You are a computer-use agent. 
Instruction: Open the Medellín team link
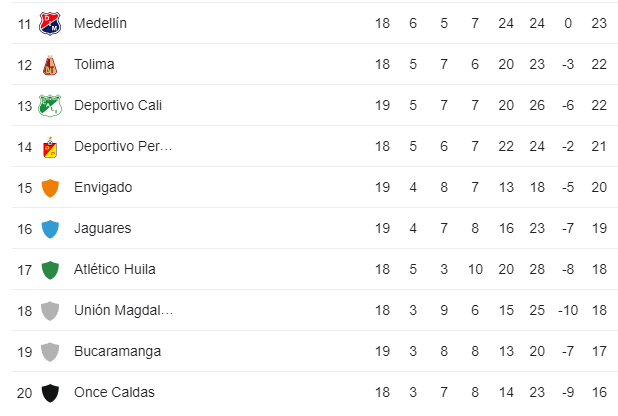point(100,23)
